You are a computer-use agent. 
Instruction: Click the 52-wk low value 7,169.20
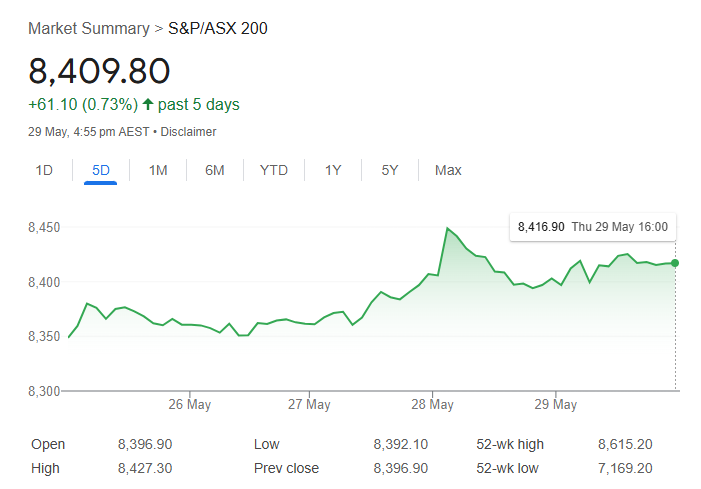click(625, 468)
